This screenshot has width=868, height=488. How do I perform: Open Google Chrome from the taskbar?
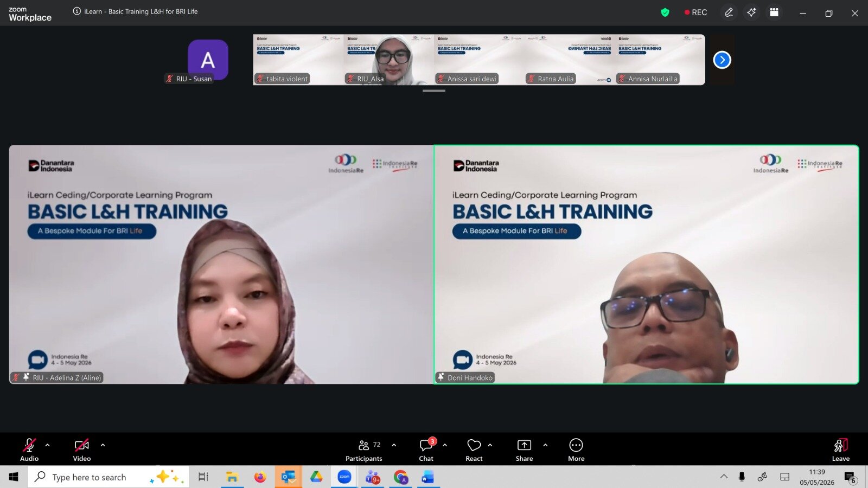coord(401,477)
